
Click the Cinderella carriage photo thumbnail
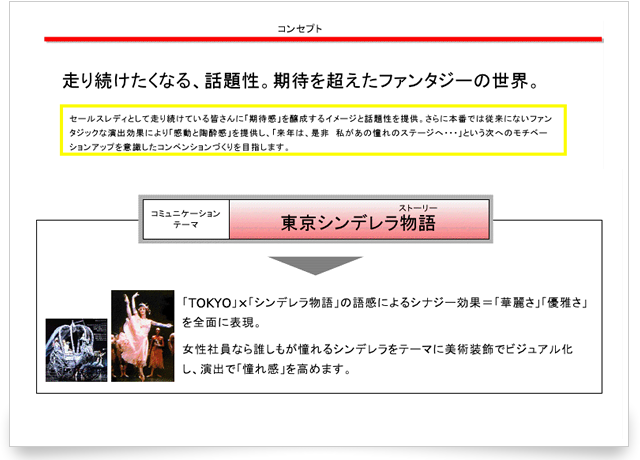[x=76, y=350]
